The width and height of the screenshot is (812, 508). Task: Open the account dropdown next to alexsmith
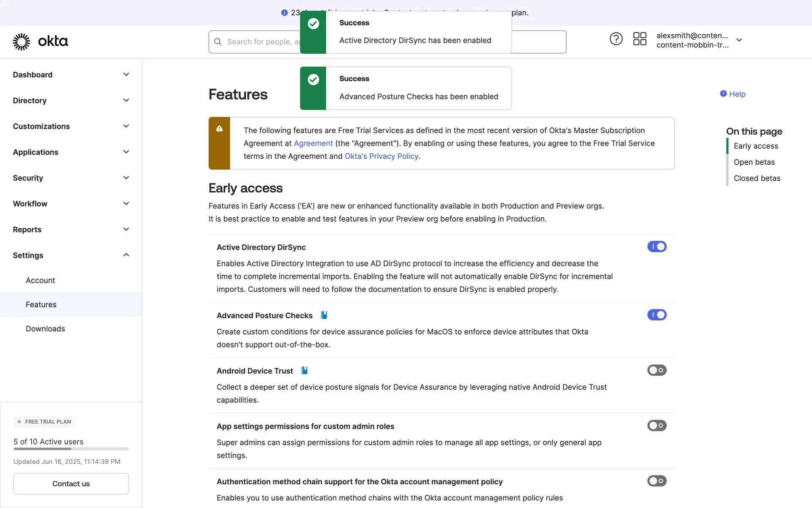(x=739, y=40)
